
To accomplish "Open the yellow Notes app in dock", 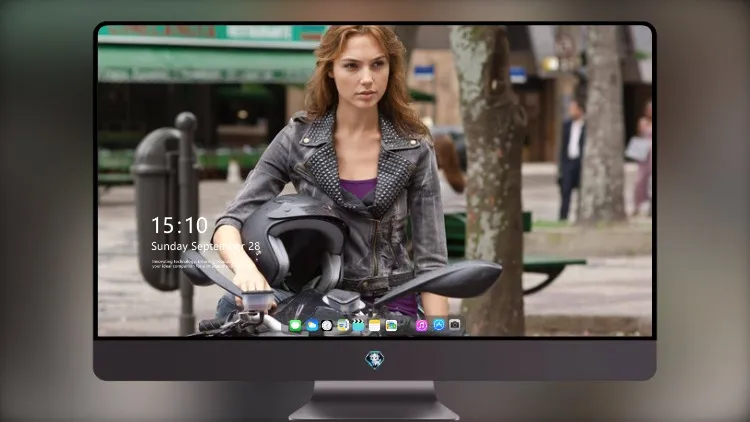I will [375, 326].
